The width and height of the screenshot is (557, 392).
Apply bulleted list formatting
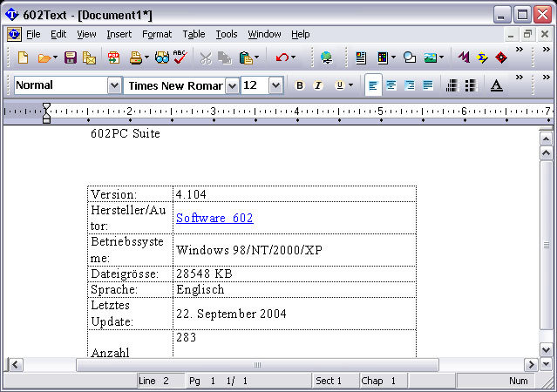pos(471,85)
